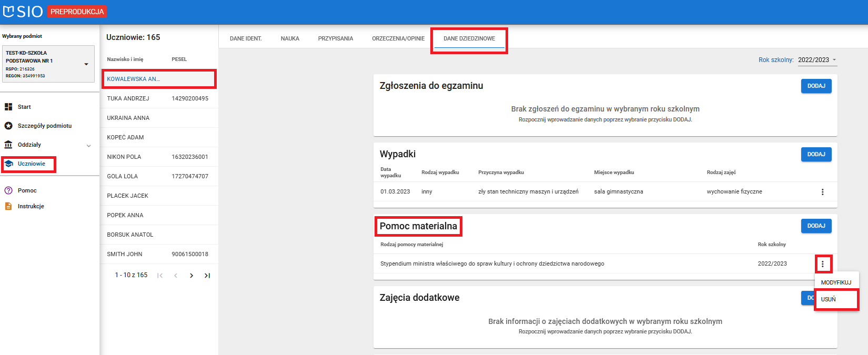Click three-dot menu in Pomoc materialna row
Screen dimensions: 868x355
click(x=823, y=264)
